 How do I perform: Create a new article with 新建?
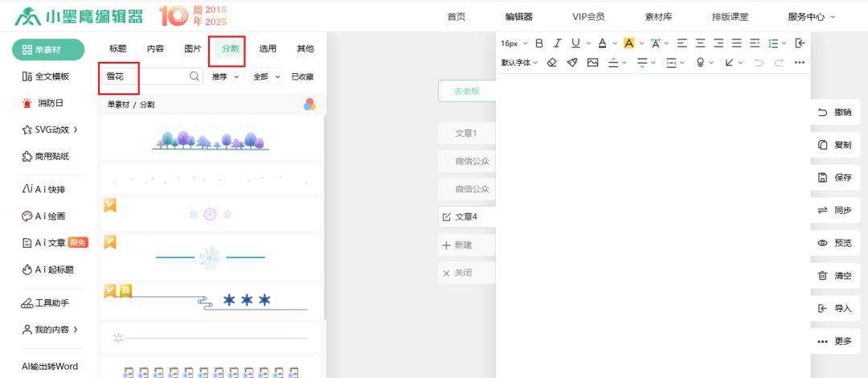tap(467, 245)
